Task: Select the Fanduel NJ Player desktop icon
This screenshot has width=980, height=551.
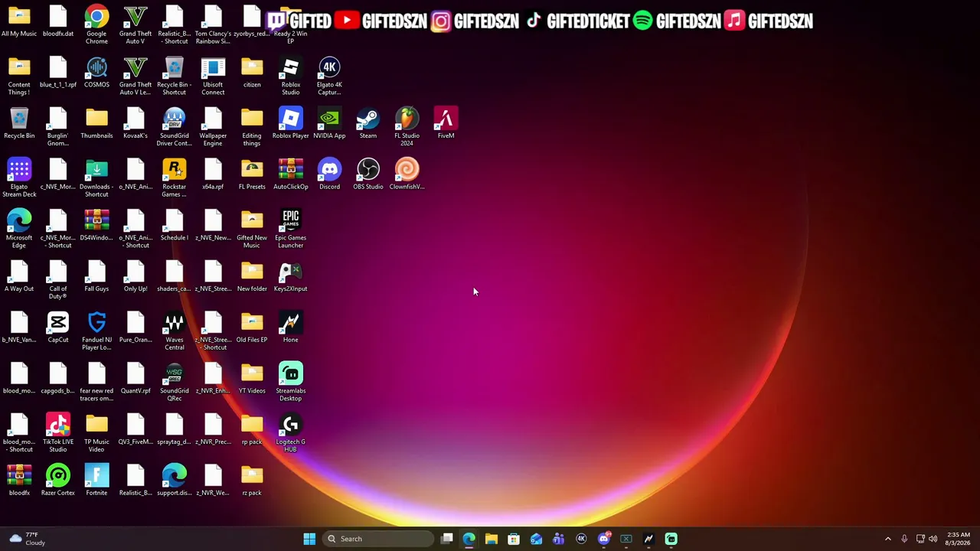Action: click(x=96, y=331)
